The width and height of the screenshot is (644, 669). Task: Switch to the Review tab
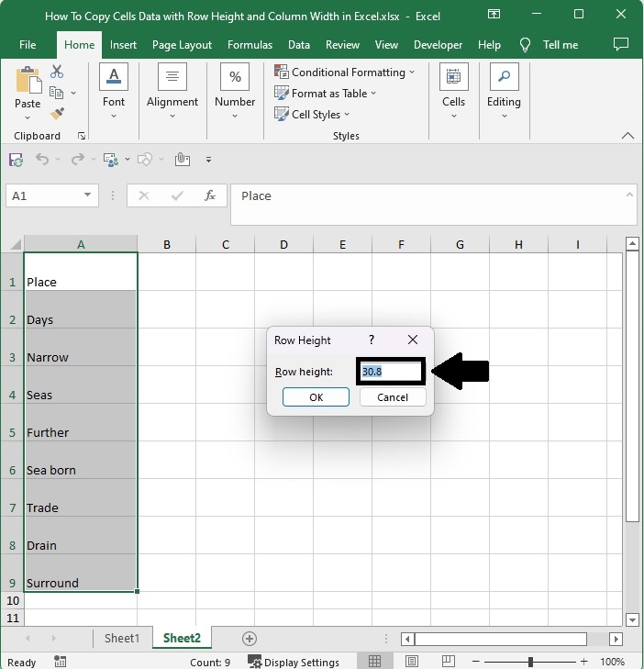(342, 44)
